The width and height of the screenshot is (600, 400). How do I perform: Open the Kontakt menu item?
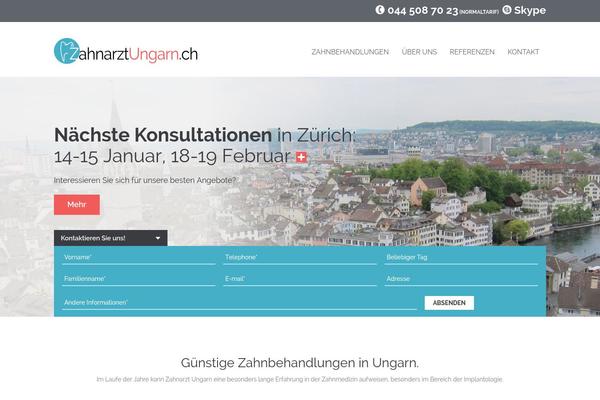[523, 52]
